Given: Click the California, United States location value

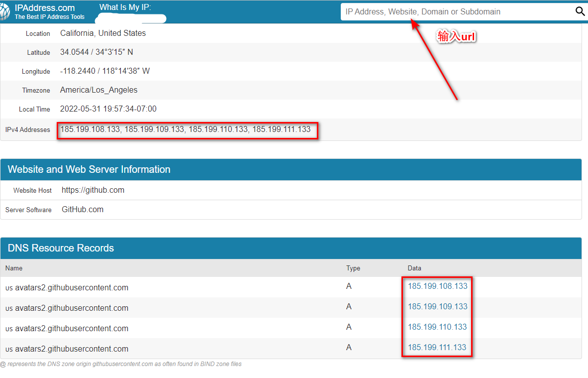Looking at the screenshot, I should pyautogui.click(x=103, y=33).
